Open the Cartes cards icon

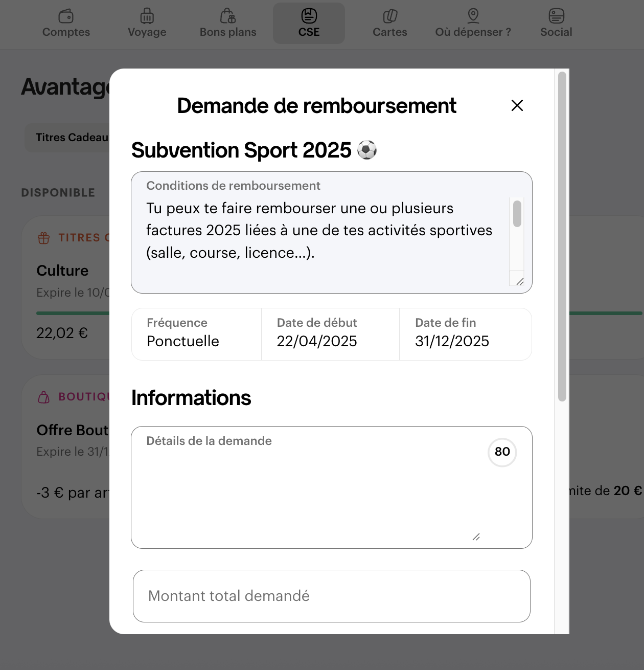point(390,16)
